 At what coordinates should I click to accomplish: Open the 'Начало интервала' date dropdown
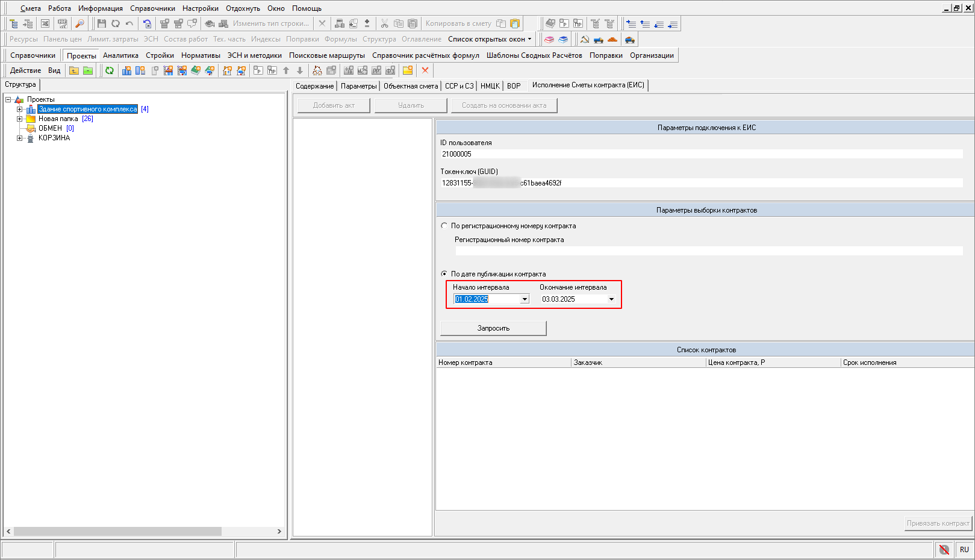pos(525,299)
